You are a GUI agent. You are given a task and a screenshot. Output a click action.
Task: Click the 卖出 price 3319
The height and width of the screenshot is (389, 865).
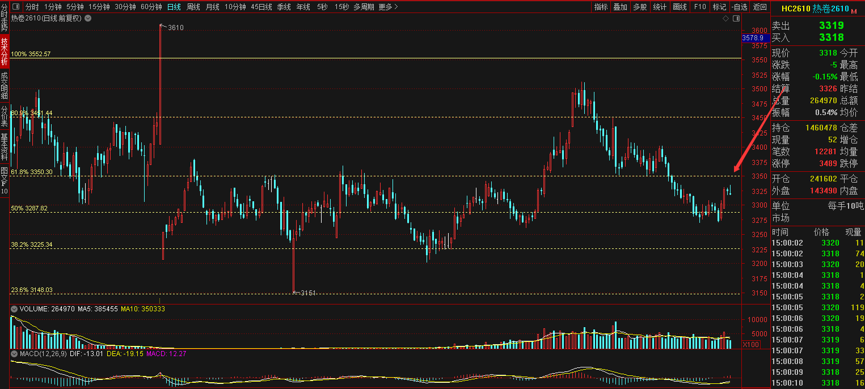pyautogui.click(x=831, y=25)
